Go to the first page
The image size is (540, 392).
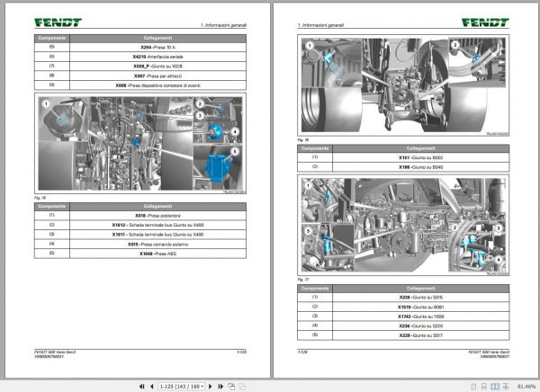click(x=141, y=387)
